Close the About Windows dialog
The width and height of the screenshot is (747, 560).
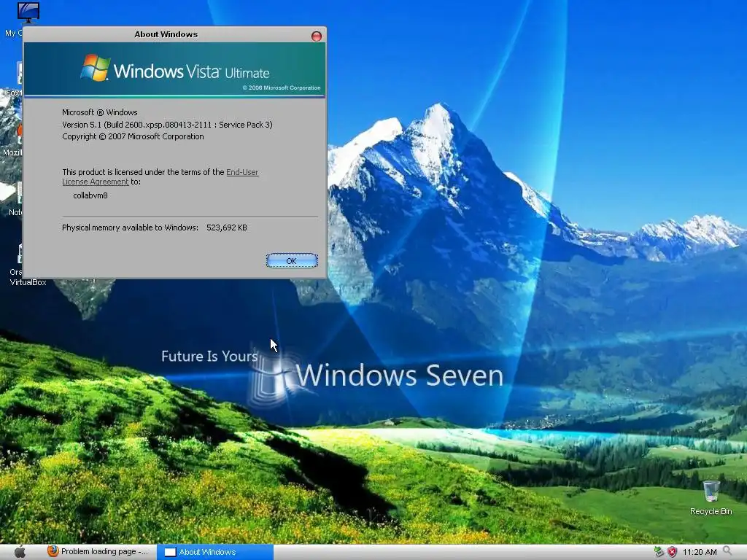[317, 36]
